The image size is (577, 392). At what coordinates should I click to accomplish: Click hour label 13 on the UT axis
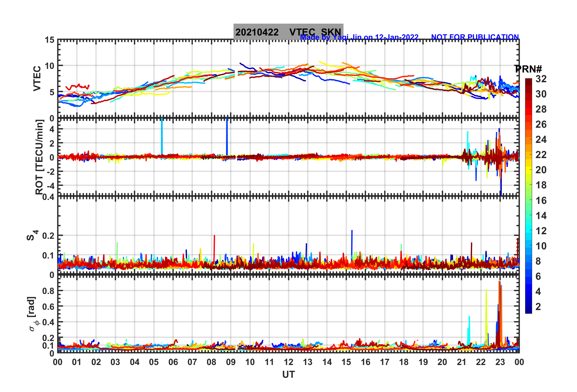point(308,362)
